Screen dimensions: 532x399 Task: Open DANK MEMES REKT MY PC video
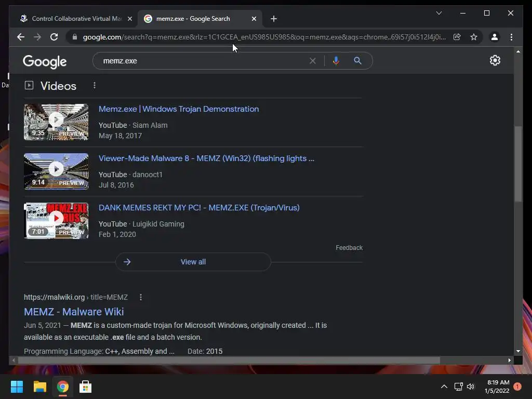coord(199,208)
